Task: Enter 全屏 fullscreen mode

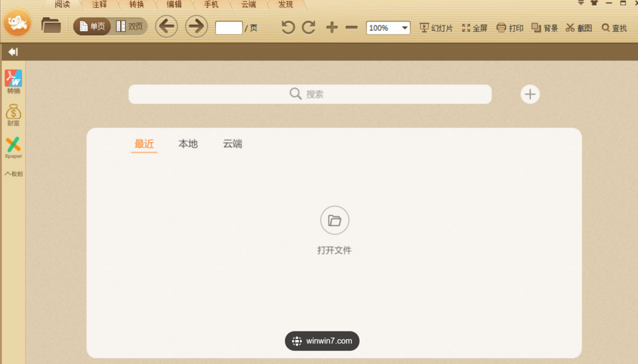Action: tap(474, 28)
